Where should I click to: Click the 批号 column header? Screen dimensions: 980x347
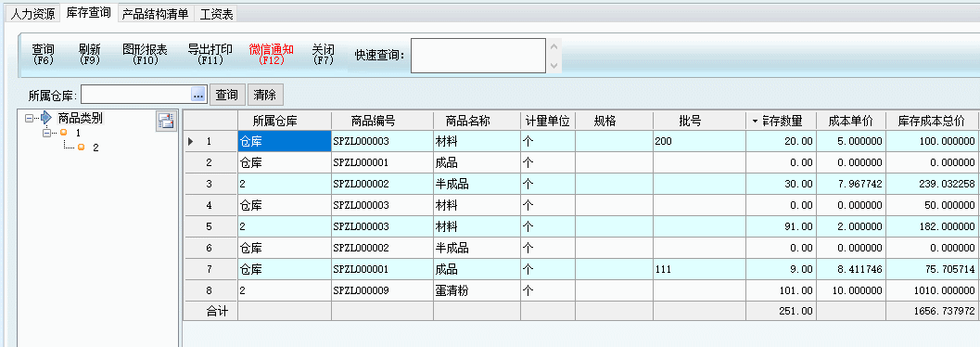[x=699, y=122]
